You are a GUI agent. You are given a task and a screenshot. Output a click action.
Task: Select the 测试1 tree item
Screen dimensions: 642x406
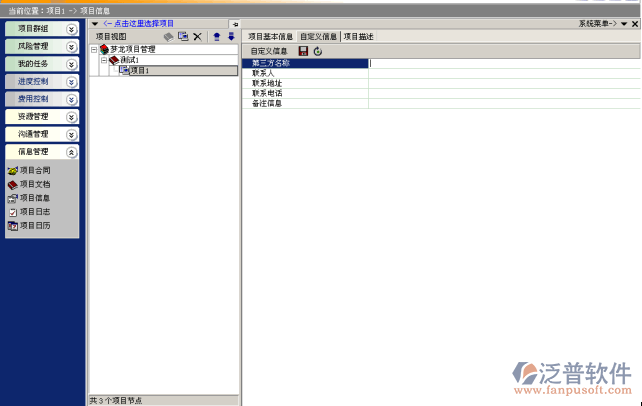[x=130, y=60]
